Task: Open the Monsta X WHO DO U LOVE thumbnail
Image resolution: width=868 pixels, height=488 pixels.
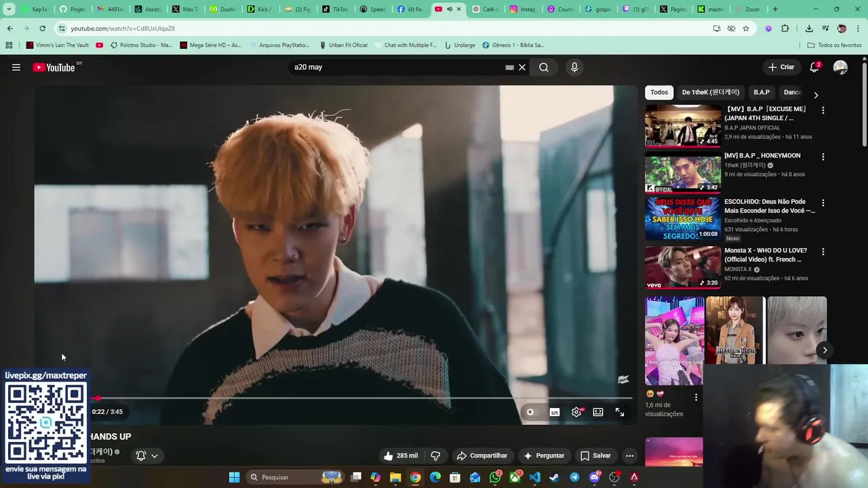Action: (683, 268)
